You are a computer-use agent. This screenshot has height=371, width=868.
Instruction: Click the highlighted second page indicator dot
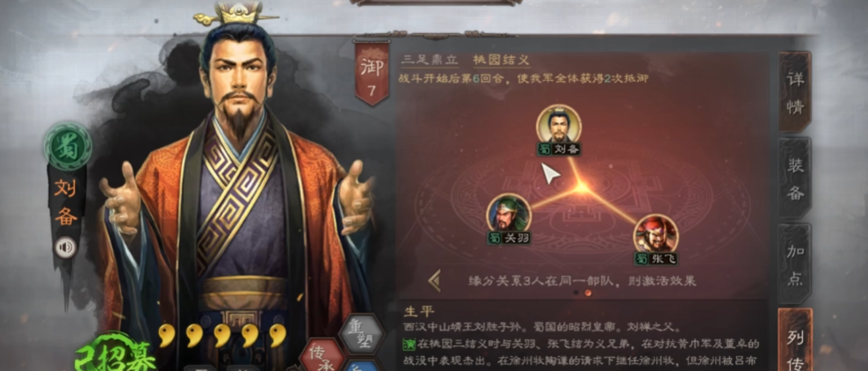[588, 293]
